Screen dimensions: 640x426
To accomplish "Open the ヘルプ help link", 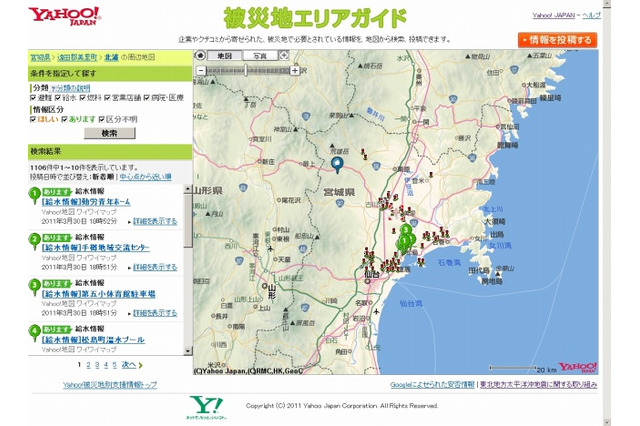I will (x=591, y=16).
